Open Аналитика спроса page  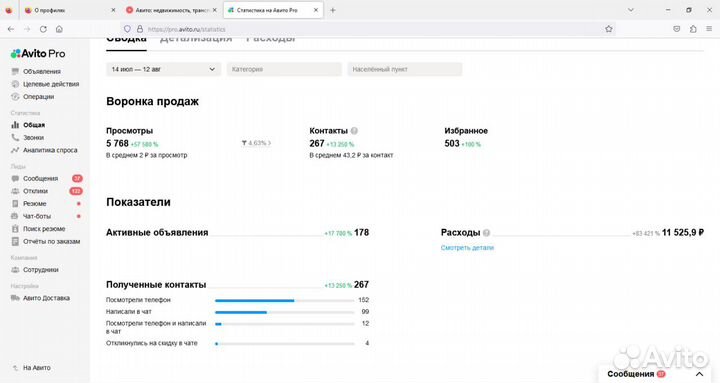[50, 150]
